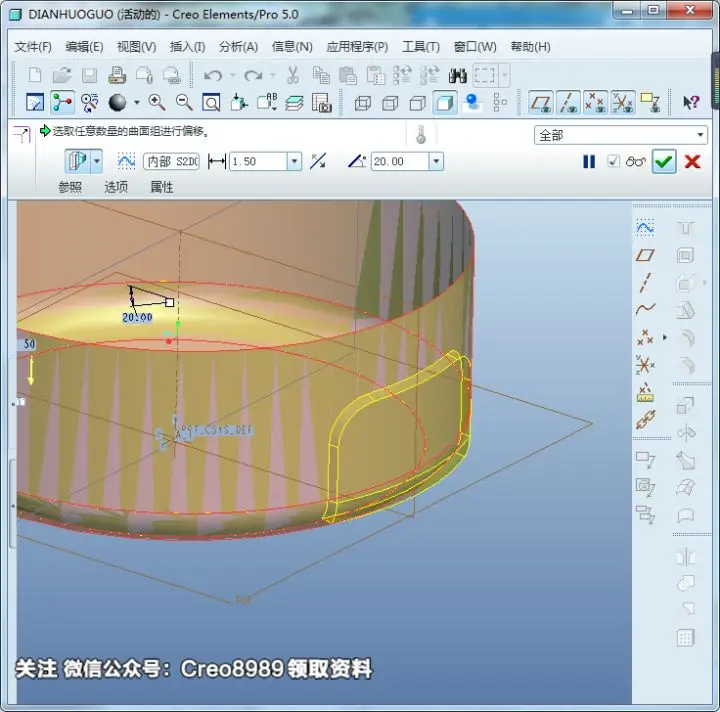Cancel the feature with the red X

[x=692, y=162]
